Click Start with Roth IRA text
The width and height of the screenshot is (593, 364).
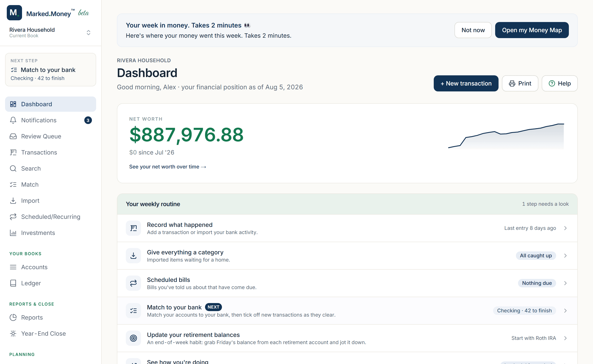pyautogui.click(x=533, y=338)
